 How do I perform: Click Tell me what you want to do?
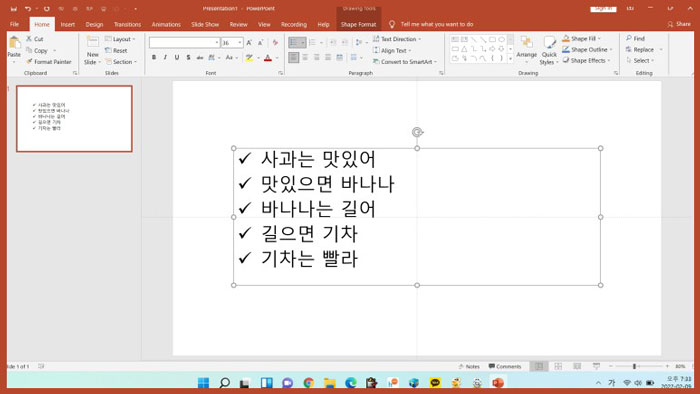[x=437, y=24]
